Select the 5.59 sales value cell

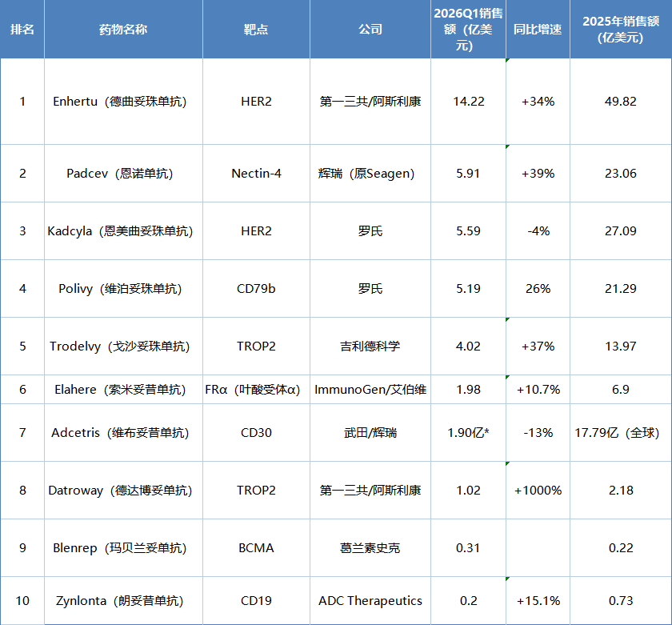[469, 231]
